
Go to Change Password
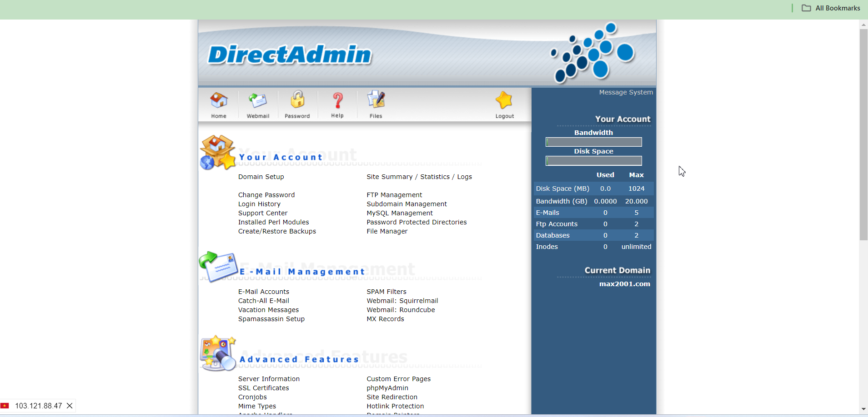pos(266,195)
